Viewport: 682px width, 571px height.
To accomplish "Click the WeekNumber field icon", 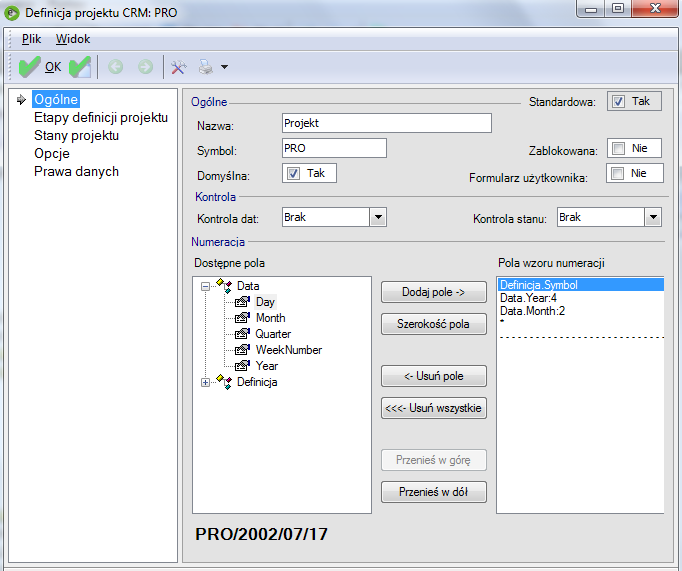I will (x=242, y=349).
